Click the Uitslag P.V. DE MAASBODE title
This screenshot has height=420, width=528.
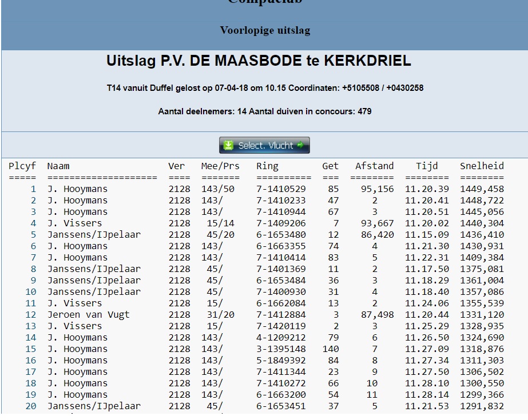pyautogui.click(x=259, y=61)
